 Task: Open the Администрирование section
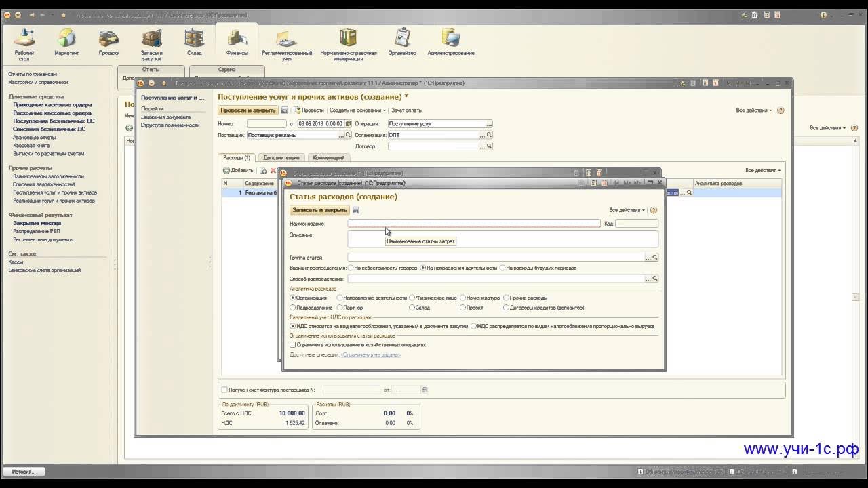coord(451,42)
